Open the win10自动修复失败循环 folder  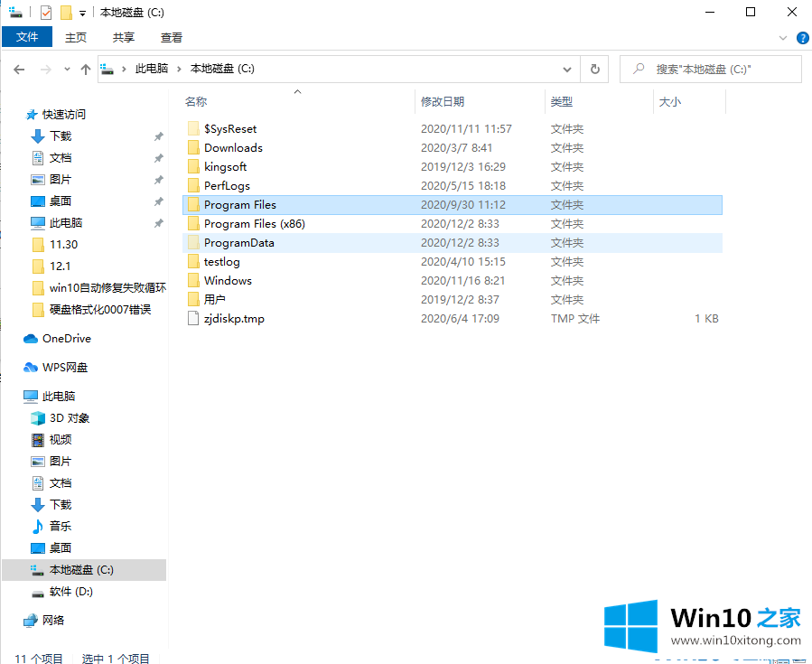tap(107, 288)
